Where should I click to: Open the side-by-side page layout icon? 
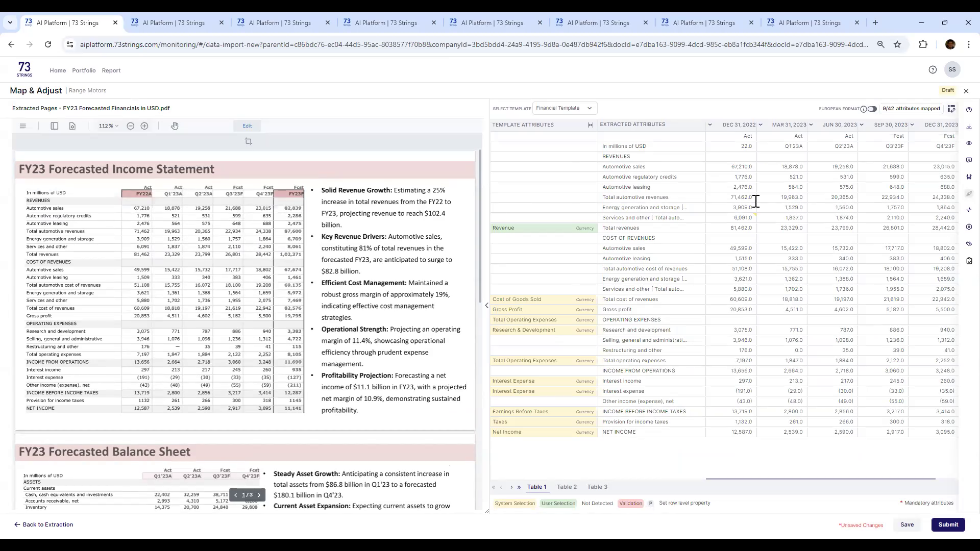[54, 126]
